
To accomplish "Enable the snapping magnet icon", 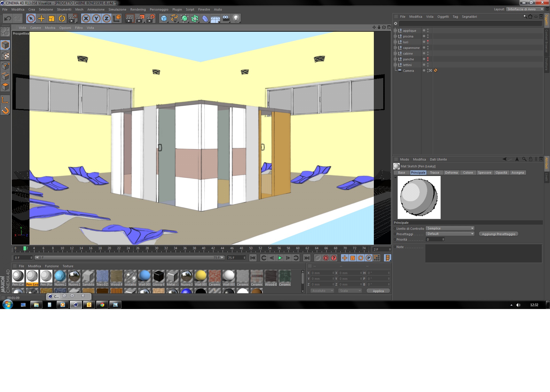I will tap(5, 110).
